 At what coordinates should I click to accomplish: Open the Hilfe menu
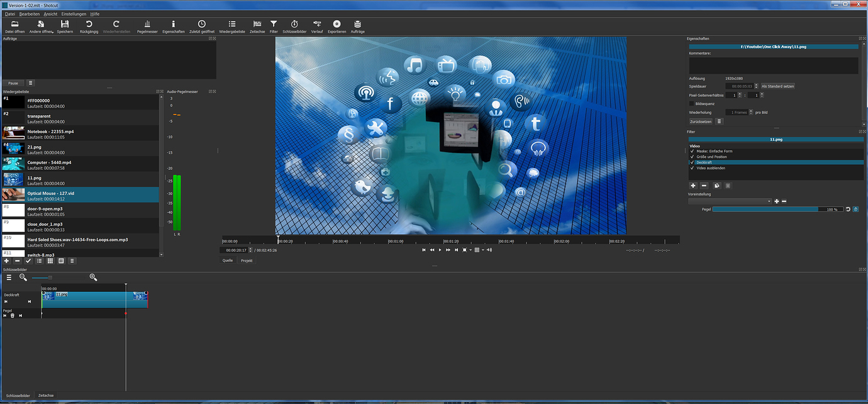[x=95, y=13]
